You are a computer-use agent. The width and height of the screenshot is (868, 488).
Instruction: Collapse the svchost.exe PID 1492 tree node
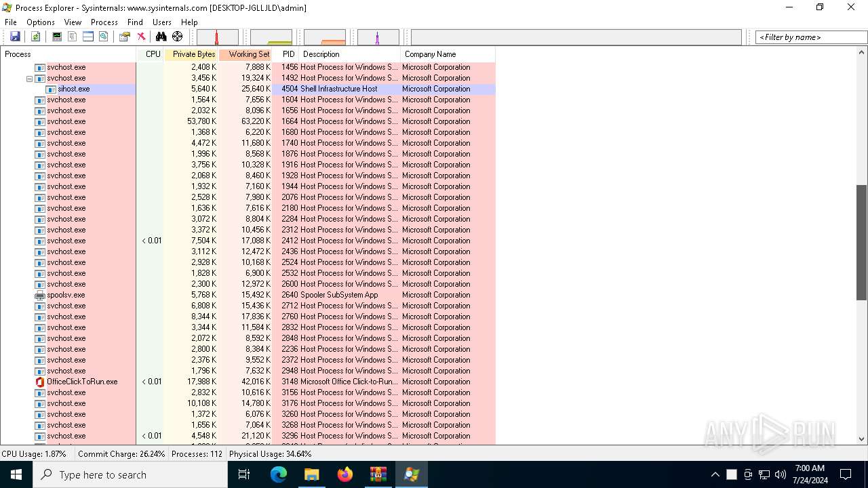29,79
